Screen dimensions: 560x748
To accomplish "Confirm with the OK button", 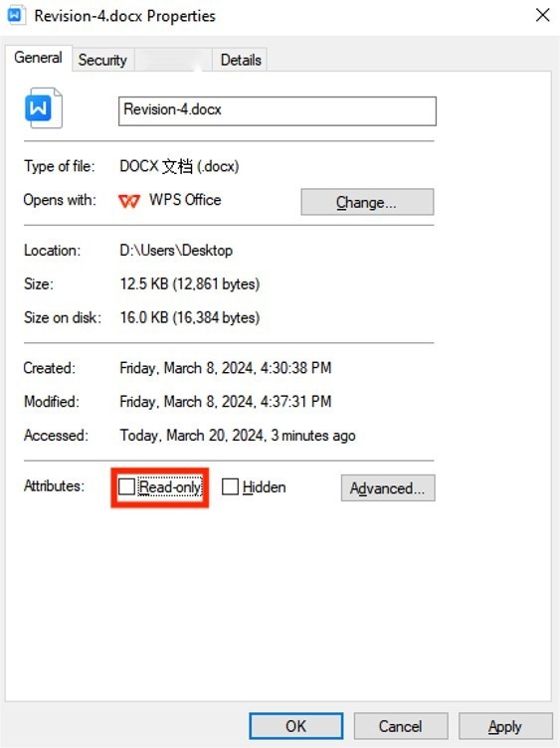I will [x=295, y=726].
